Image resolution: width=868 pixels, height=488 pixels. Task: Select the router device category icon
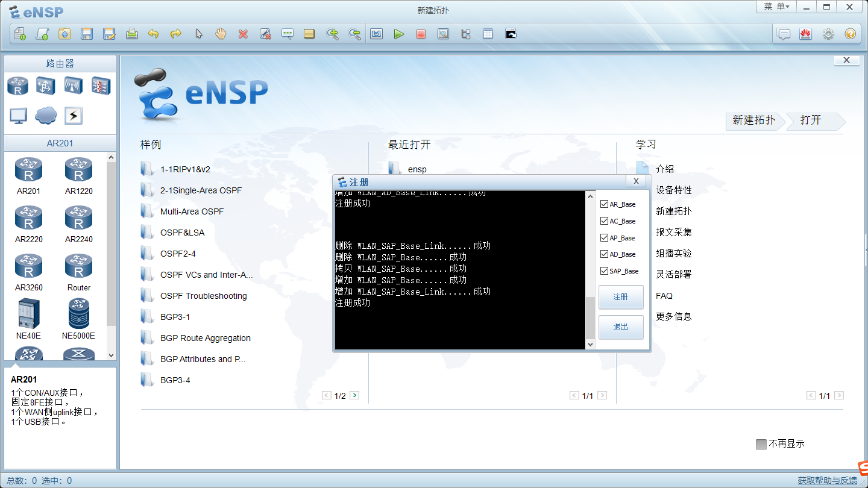[x=17, y=86]
